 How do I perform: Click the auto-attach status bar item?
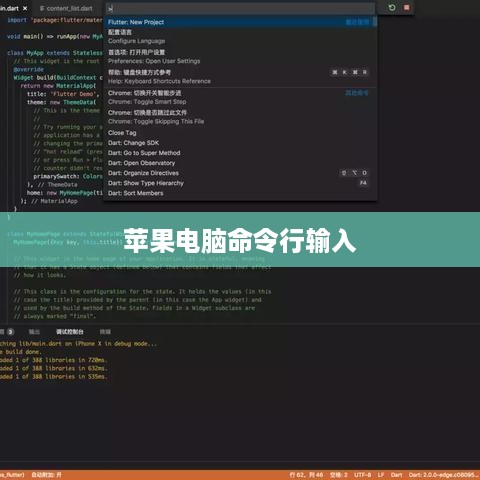point(46,475)
